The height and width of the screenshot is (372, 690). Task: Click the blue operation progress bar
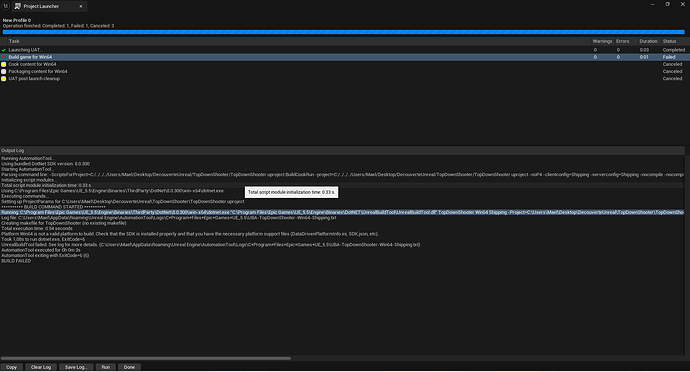pyautogui.click(x=343, y=32)
